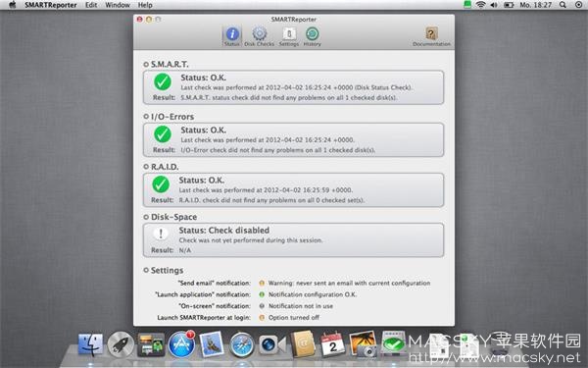Click the orange indicator for Send email notification
The height and width of the screenshot is (368, 588).
pos(262,284)
